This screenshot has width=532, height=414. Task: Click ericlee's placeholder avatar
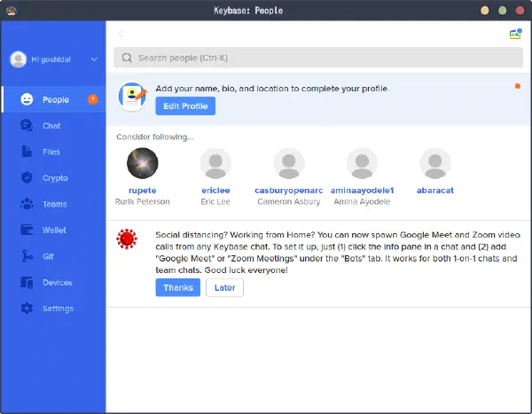215,163
